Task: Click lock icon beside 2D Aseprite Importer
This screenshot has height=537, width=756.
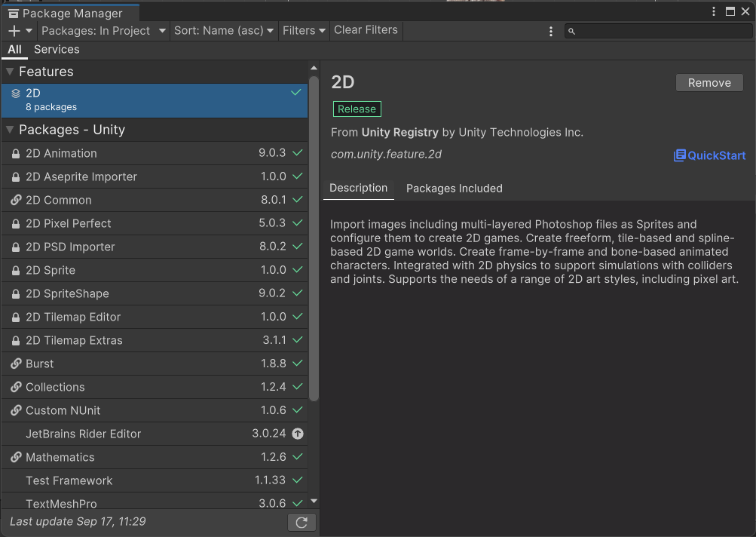Action: point(16,177)
